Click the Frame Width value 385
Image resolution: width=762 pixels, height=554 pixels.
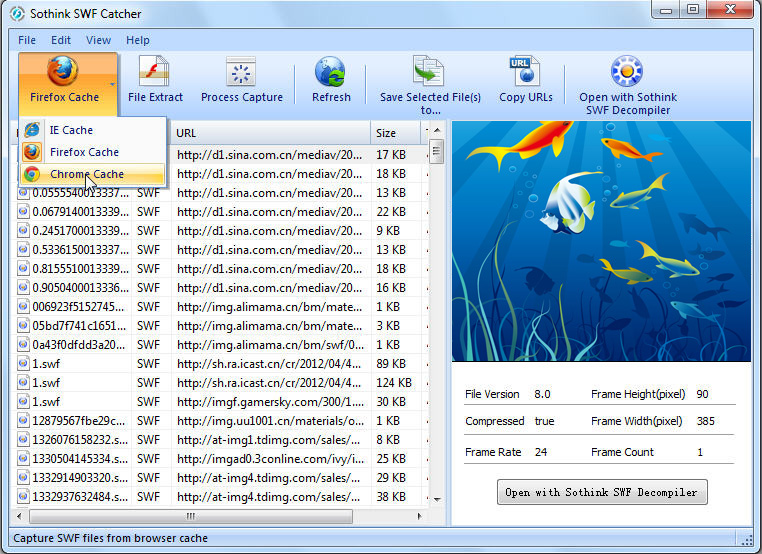point(705,421)
